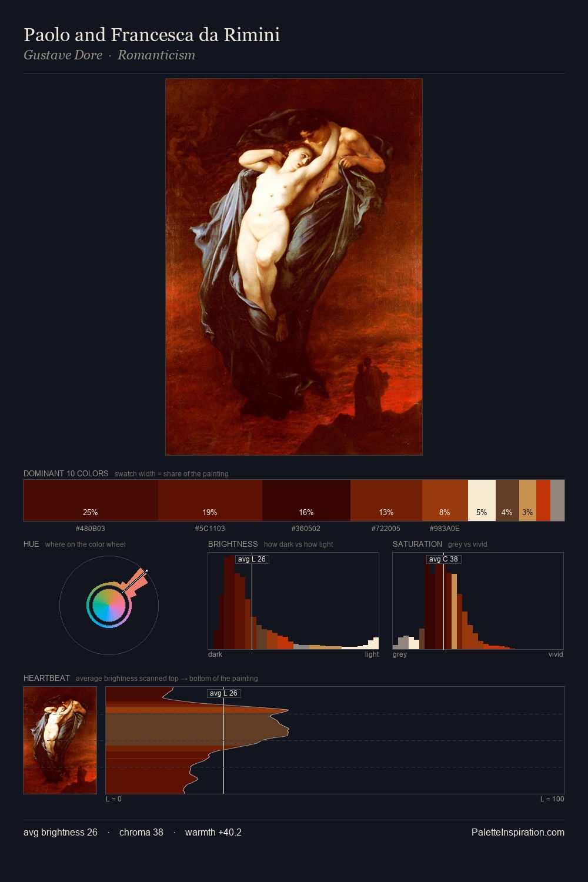Click the bright red-orange swatch
Viewport: 588px width, 882px height.
pyautogui.click(x=543, y=500)
